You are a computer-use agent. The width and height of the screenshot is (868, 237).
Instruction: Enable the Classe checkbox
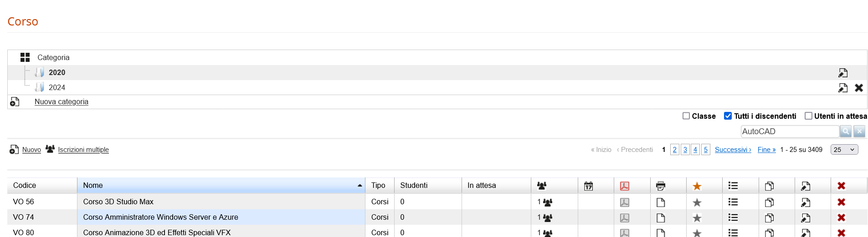point(686,116)
